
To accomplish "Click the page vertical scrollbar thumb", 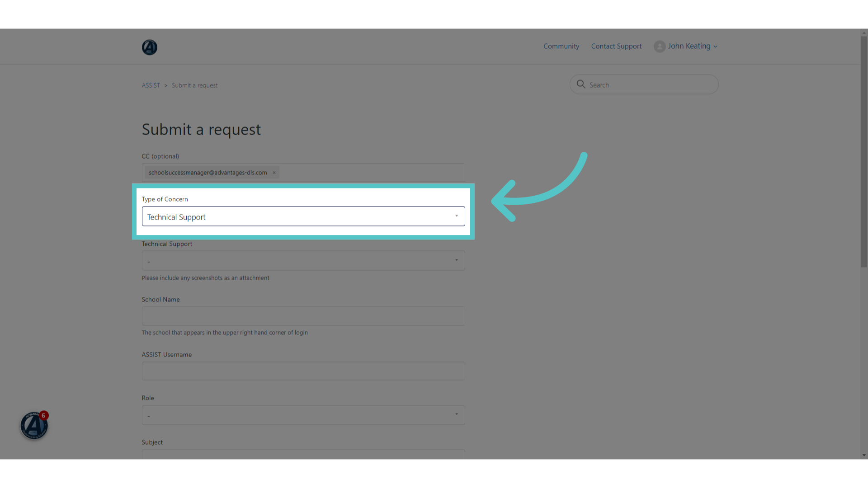I will [864, 152].
